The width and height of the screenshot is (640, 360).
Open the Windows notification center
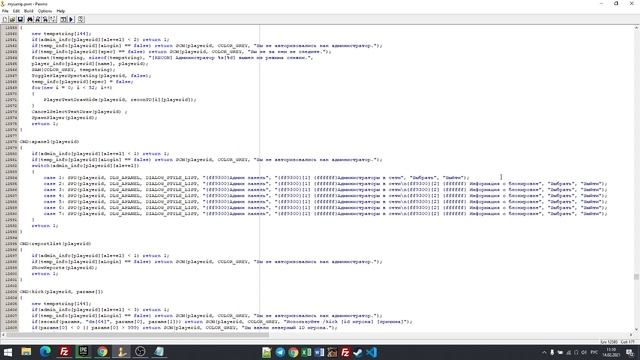(x=630, y=352)
